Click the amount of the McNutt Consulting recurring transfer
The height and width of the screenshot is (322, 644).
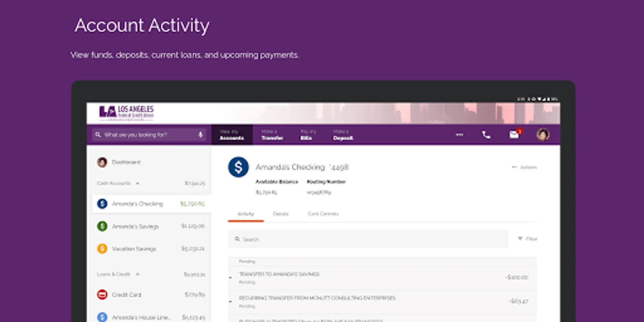(x=518, y=301)
